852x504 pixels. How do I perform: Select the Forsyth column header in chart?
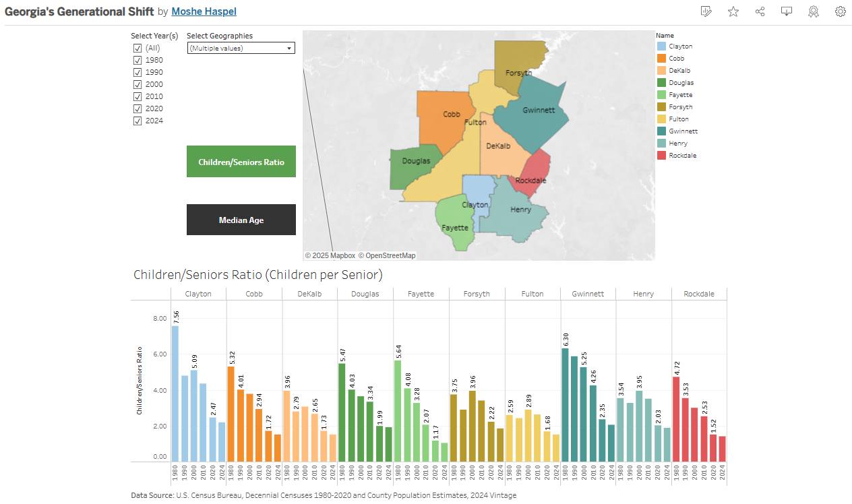(477, 294)
